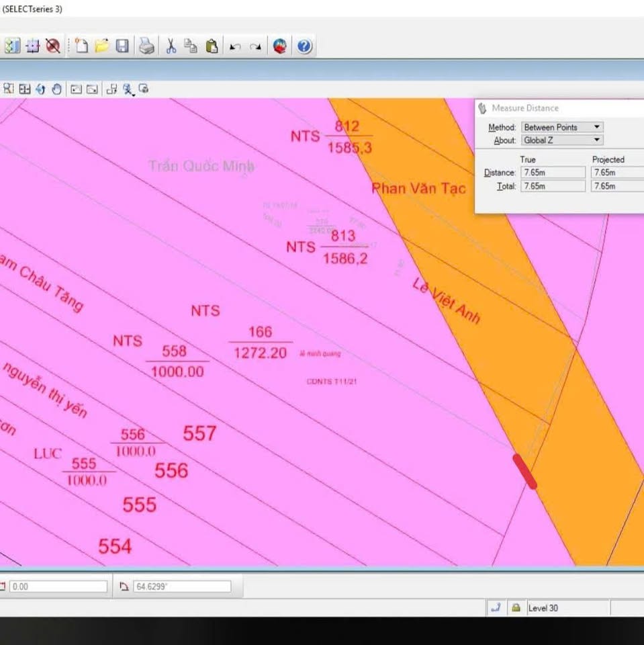Expand the About Global Z dropdown

click(562, 140)
